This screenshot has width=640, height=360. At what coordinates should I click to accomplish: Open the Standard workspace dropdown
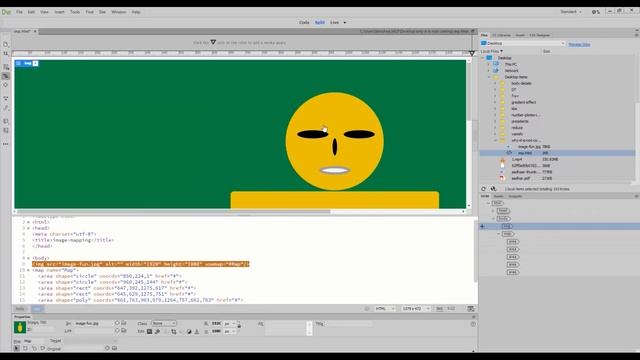click(571, 12)
